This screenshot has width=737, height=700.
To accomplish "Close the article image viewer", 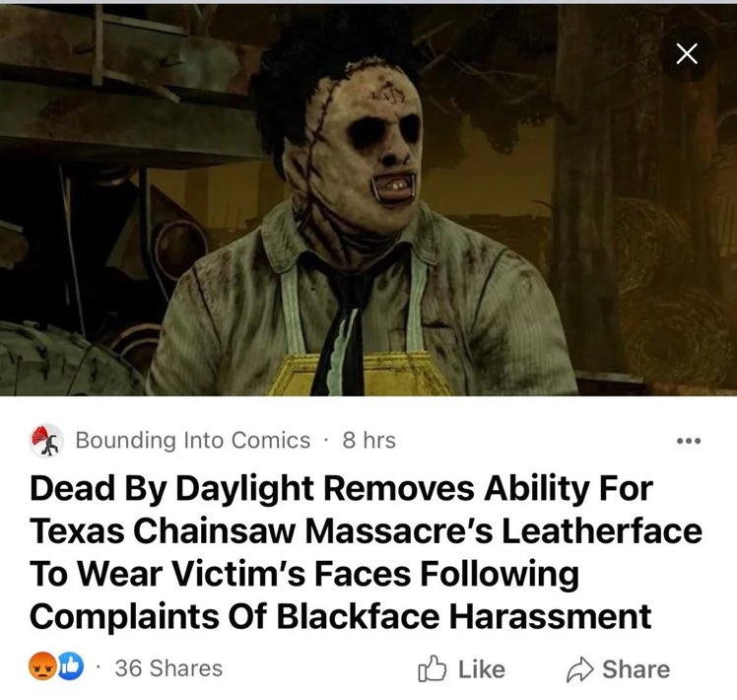I will point(687,53).
